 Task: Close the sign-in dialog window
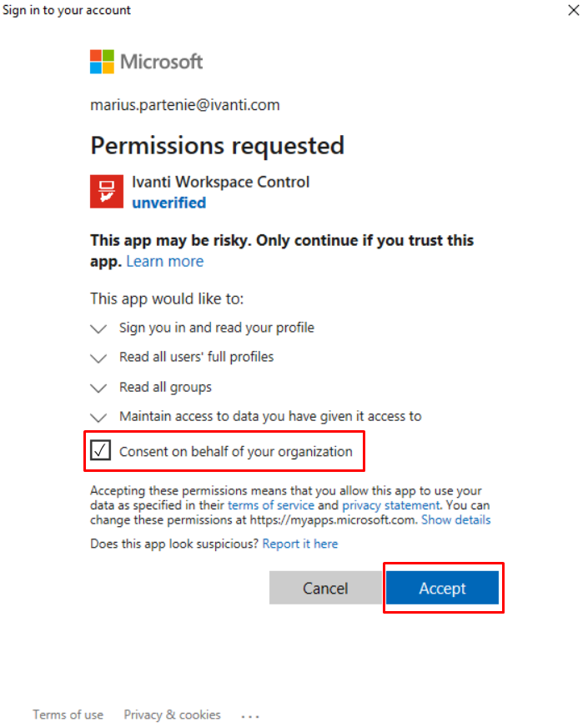coord(573,10)
